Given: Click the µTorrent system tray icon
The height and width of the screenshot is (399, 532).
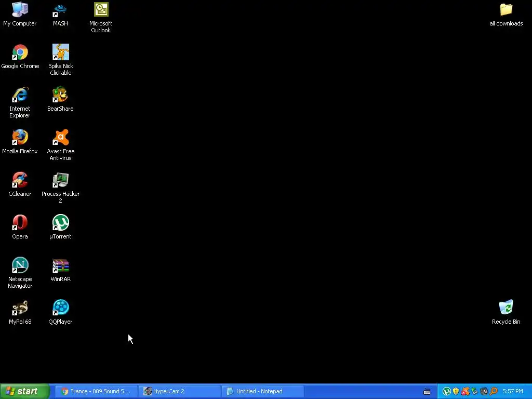Looking at the screenshot, I should [x=446, y=392].
